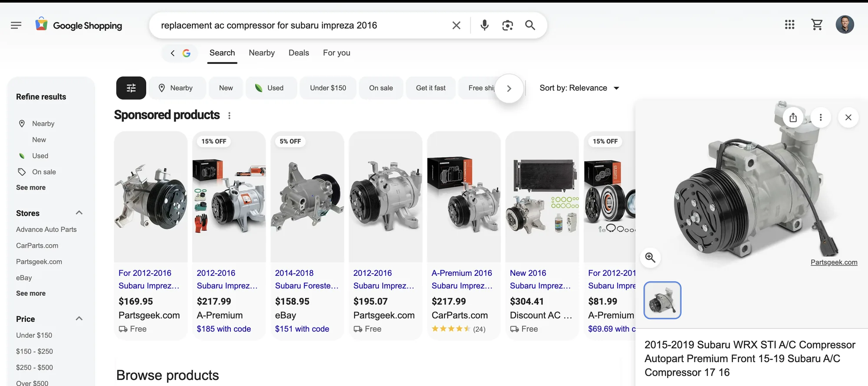Screen dimensions: 868x386
Task: Switch to the For you tab
Action: point(336,53)
